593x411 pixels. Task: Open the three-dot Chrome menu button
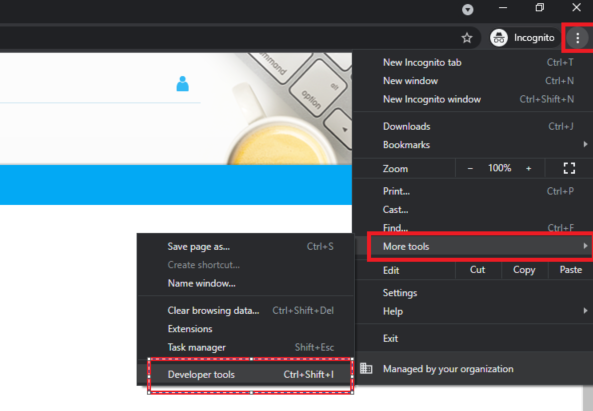pyautogui.click(x=577, y=38)
